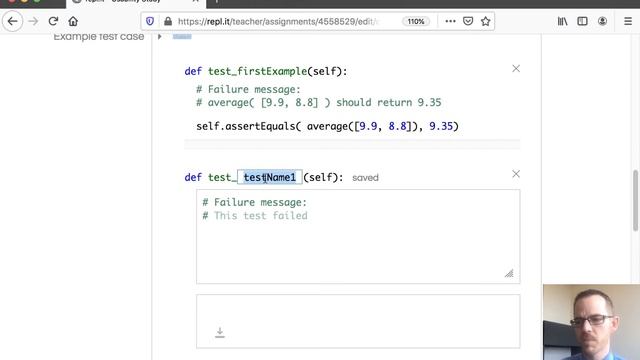Click the assertEquals code line
This screenshot has height=360, width=640.
tap(327, 126)
